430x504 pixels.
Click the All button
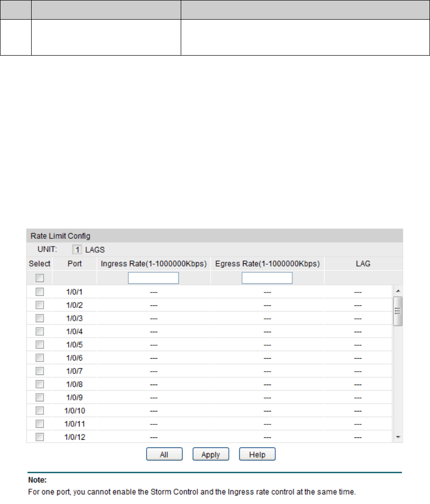pyautogui.click(x=164, y=454)
